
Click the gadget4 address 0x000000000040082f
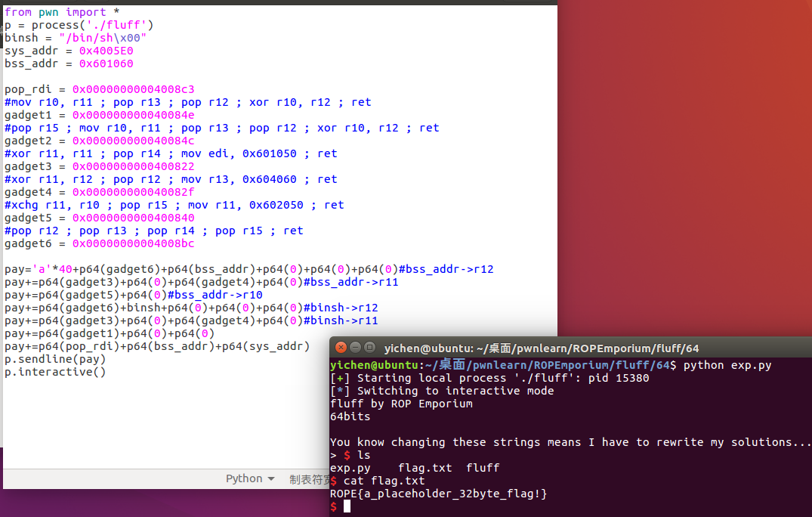133,192
